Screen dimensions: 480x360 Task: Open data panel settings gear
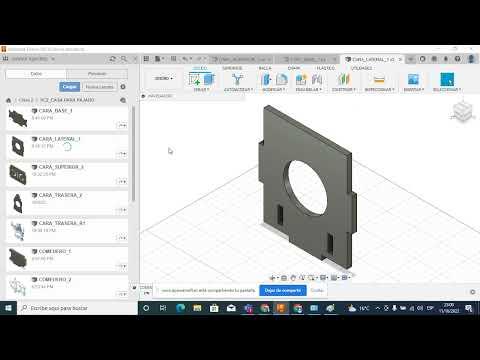point(123,87)
